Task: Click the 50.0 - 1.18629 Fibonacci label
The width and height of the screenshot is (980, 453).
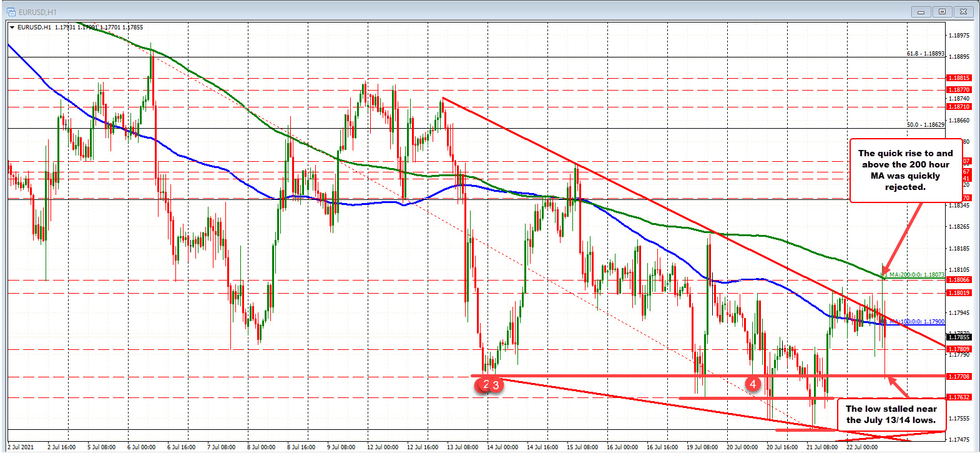Action: [x=926, y=125]
